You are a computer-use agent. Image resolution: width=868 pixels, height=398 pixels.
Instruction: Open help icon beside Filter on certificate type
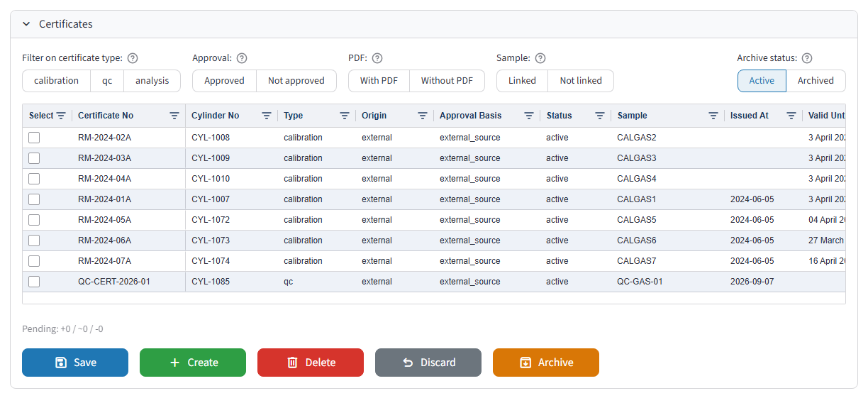pyautogui.click(x=132, y=58)
